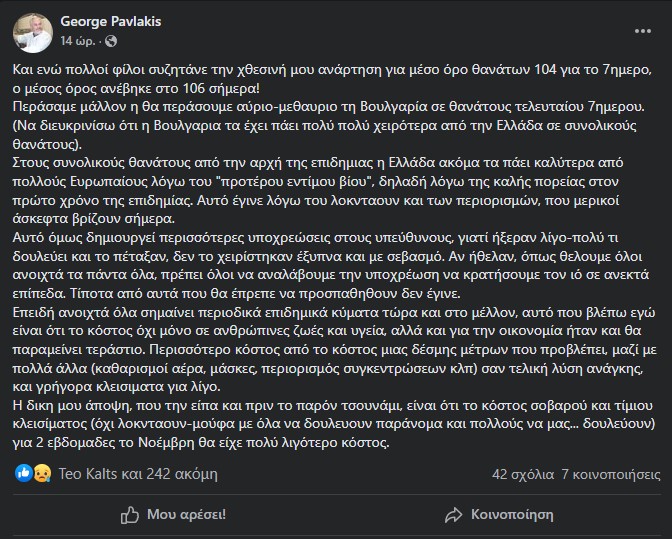Click the globe public audience icon
This screenshot has height=539, width=672.
(111, 41)
